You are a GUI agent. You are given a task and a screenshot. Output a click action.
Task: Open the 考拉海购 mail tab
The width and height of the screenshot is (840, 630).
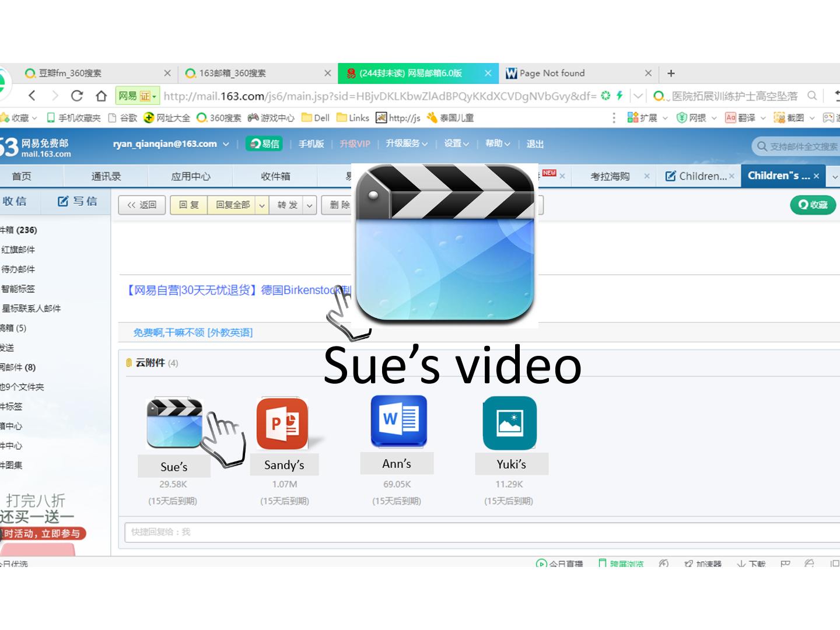610,176
